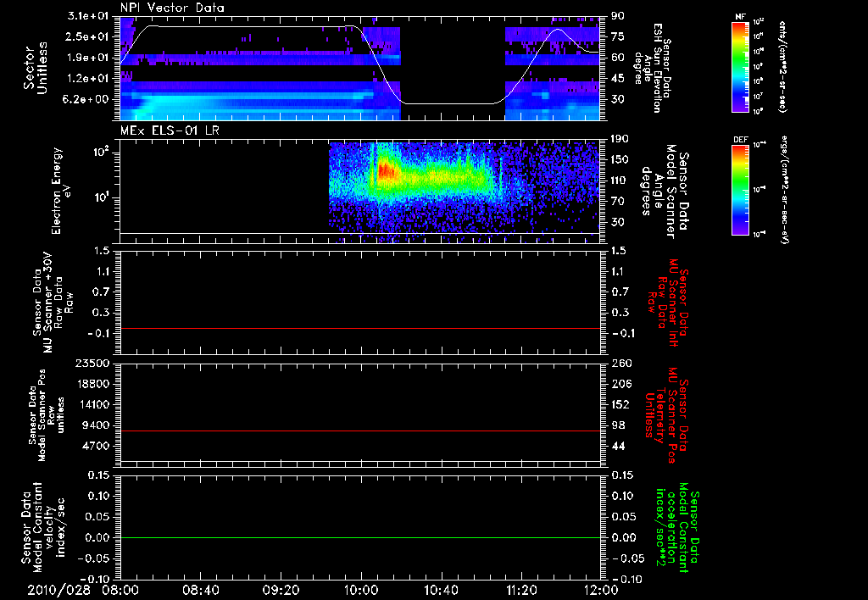This screenshot has height=600, width=868.
Task: Click the 44 telemetry tick label
Action: (x=617, y=446)
